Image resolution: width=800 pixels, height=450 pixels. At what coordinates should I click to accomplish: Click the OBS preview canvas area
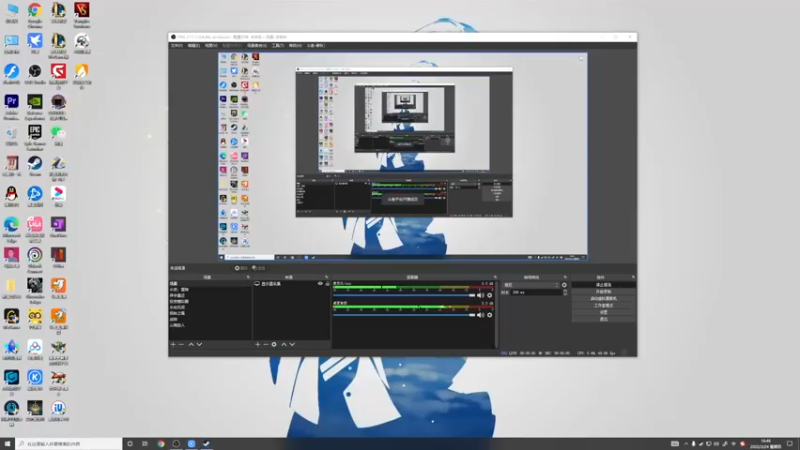pos(403,157)
